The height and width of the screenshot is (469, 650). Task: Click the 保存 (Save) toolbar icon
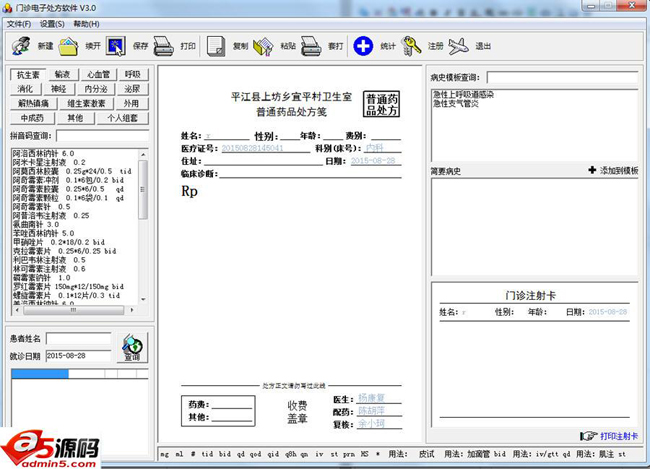[x=117, y=45]
